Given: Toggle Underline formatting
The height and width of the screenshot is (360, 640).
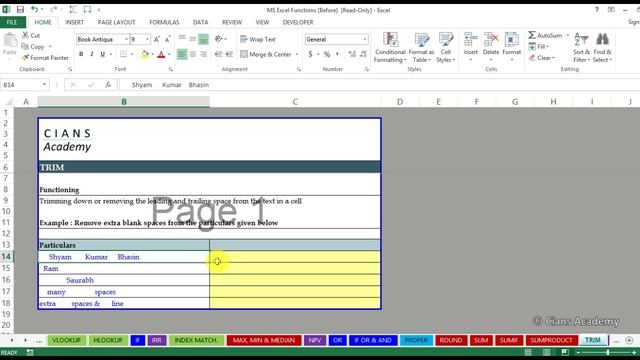Looking at the screenshot, I should 102,54.
